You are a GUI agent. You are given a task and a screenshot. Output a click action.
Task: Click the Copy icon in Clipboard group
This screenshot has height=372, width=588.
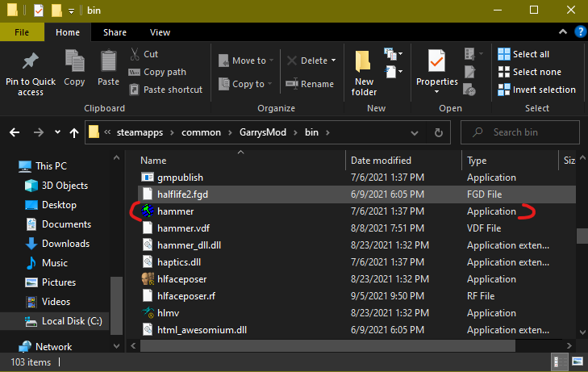point(74,62)
